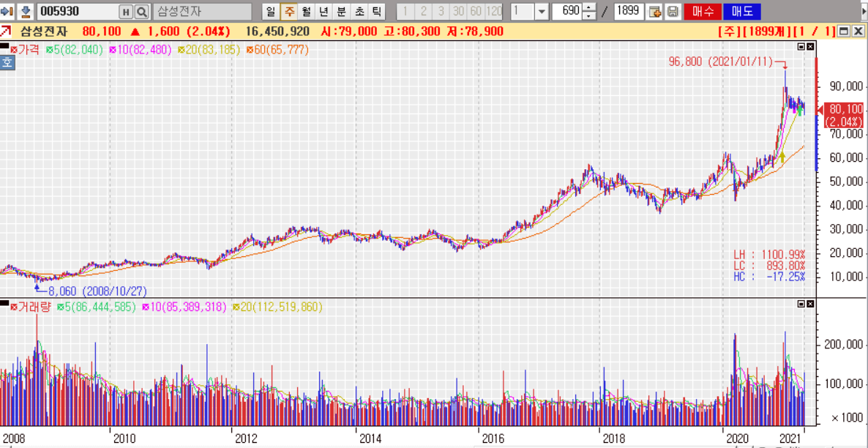Switch to the 일 (daily) chart period
Screen dimensions: 868x448
[x=270, y=11]
